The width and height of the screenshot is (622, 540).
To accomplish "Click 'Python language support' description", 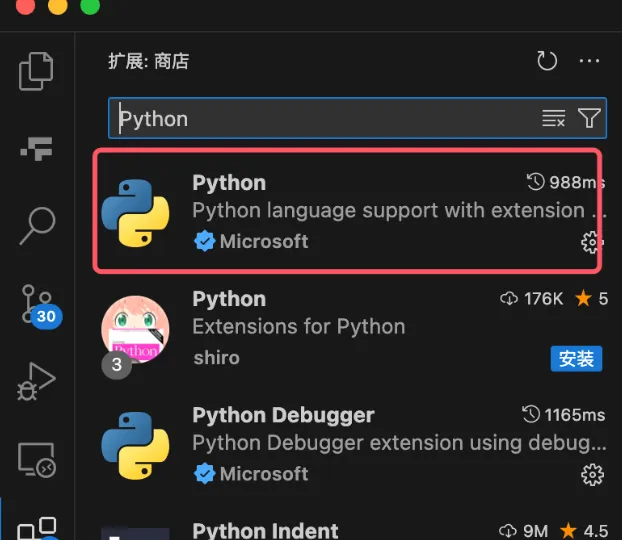I will point(399,211).
